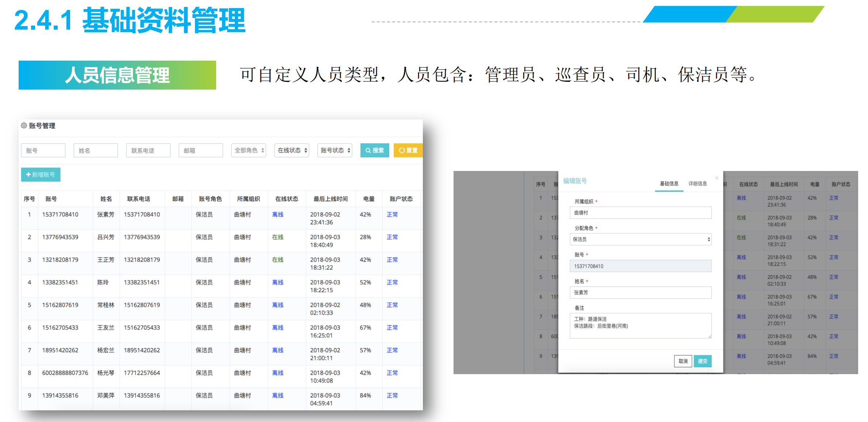This screenshot has width=868, height=422.
Task: Select the 基础信息 tab
Action: [669, 183]
